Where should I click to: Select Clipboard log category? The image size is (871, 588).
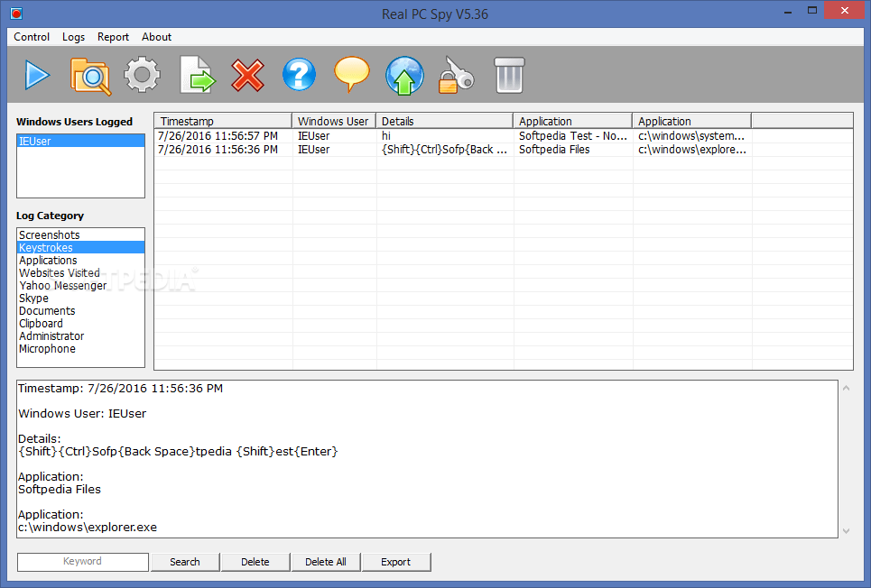click(x=80, y=324)
